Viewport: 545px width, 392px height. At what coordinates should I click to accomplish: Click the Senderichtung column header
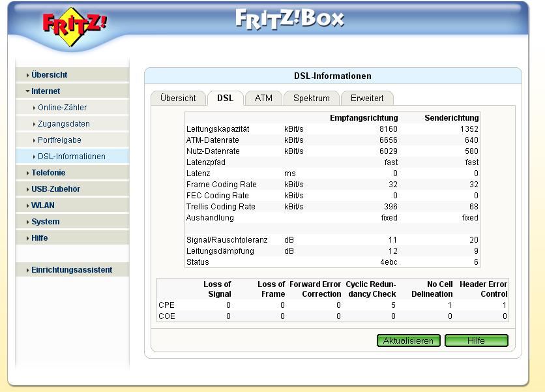[x=452, y=118]
